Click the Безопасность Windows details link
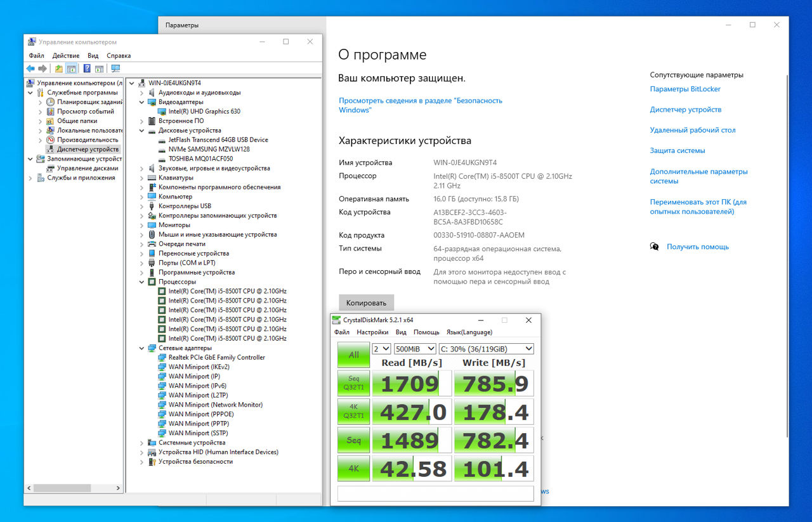This screenshot has height=522, width=812. point(421,105)
